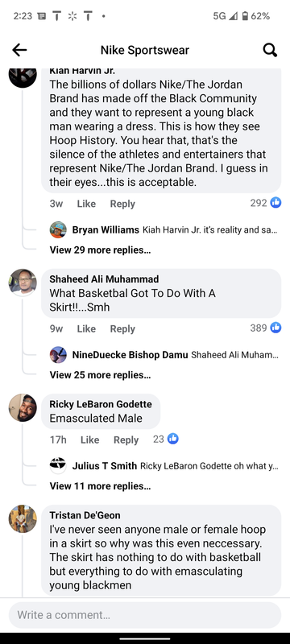Open Tristan De'Geon's profile name link

[x=85, y=515]
